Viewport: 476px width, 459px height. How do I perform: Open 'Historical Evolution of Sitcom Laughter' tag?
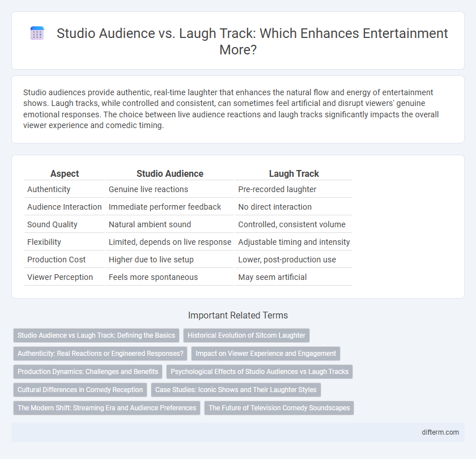[x=246, y=335]
